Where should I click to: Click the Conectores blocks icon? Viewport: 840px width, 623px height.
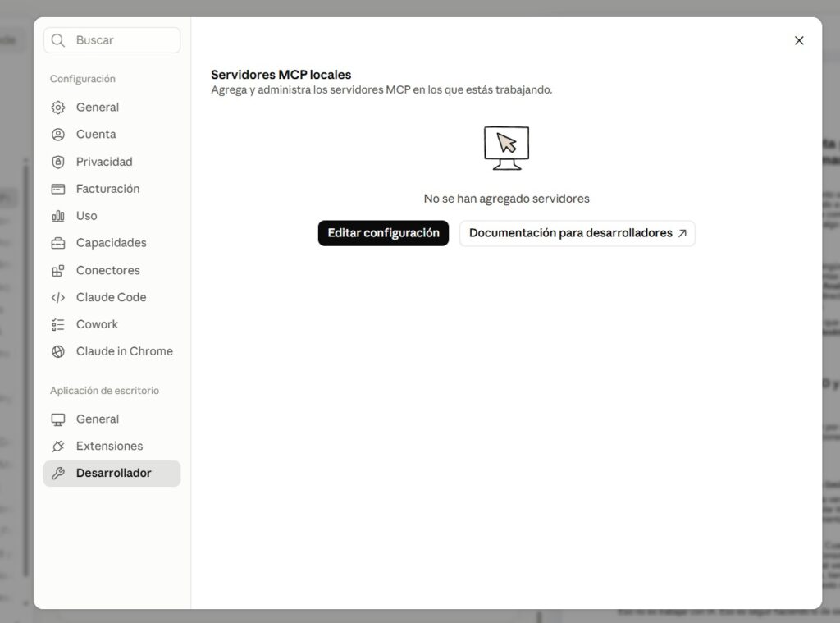(58, 270)
